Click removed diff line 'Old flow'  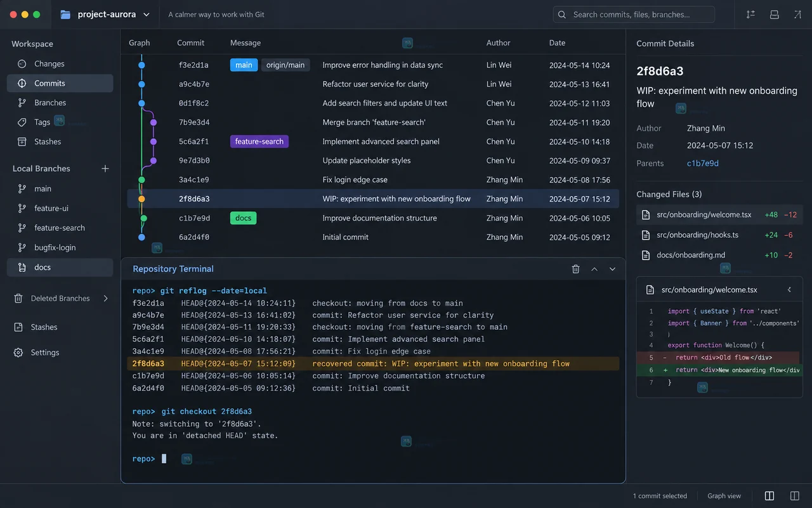pos(719,358)
